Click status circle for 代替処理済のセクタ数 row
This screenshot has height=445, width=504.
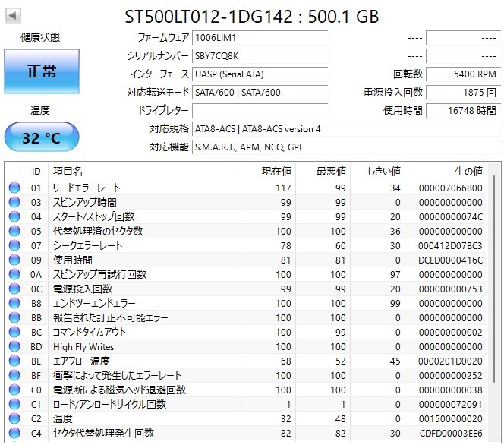click(x=14, y=231)
